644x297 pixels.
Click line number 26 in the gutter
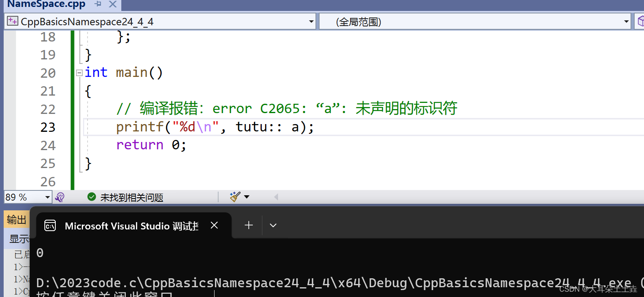(48, 181)
